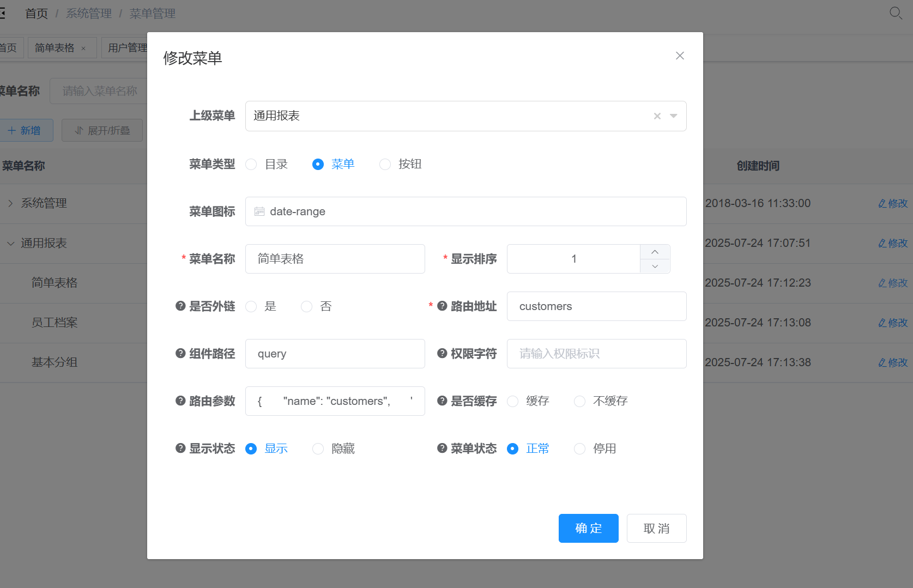Viewport: 913px width, 588px height.
Task: Click the 基本分组 row in the menu table
Action: coord(55,362)
